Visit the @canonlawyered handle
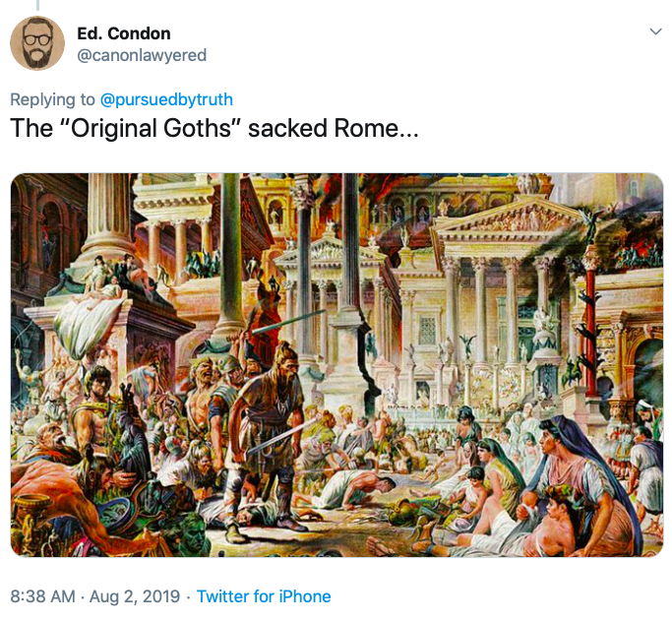This screenshot has width=672, height=622. [142, 55]
